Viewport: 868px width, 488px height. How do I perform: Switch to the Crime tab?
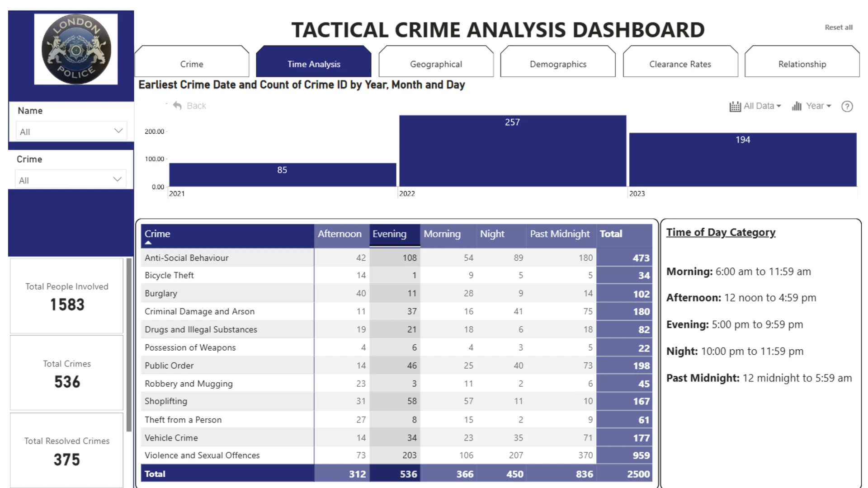click(x=192, y=62)
